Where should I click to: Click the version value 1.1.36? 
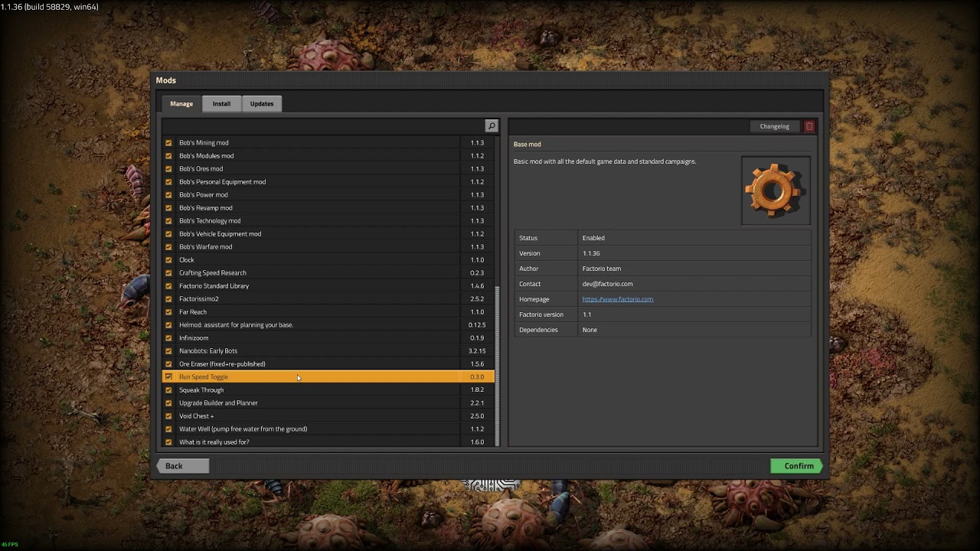[591, 253]
